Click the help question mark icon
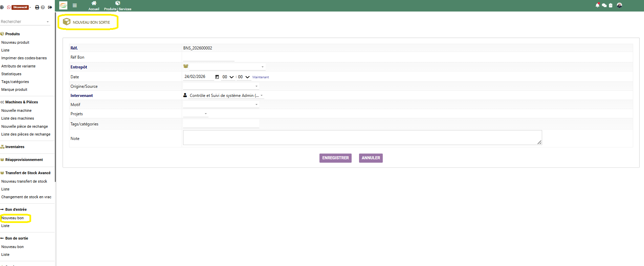The image size is (644, 266). (x=43, y=7)
